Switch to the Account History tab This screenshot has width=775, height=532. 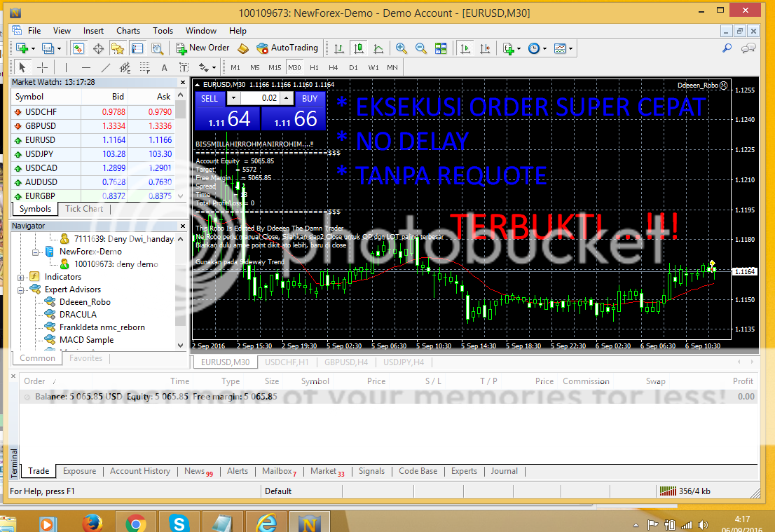click(140, 471)
